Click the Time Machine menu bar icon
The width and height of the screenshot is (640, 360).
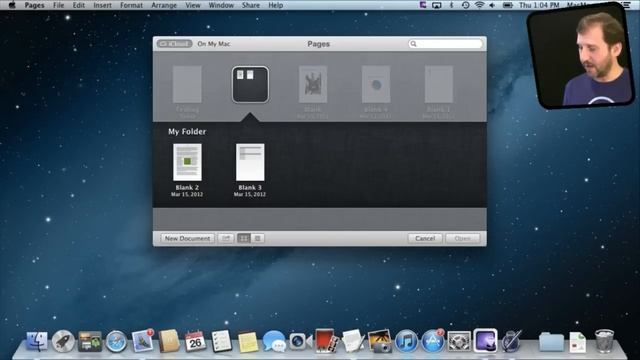(x=465, y=5)
